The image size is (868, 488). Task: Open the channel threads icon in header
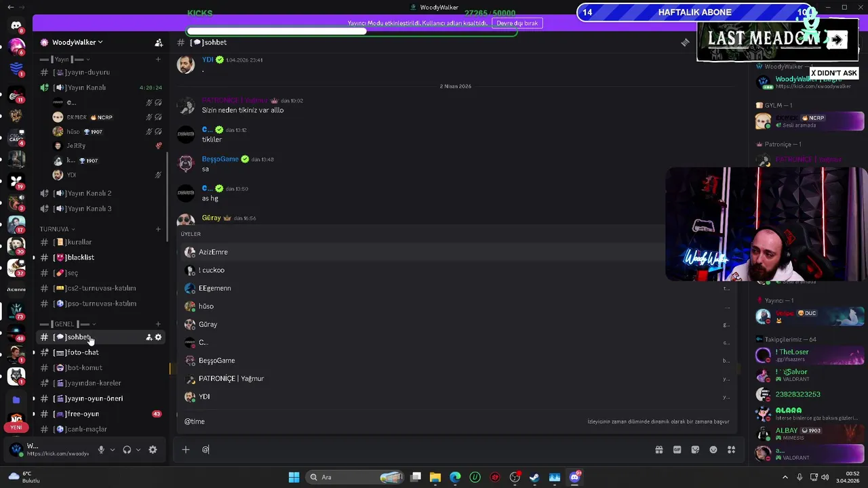(685, 42)
